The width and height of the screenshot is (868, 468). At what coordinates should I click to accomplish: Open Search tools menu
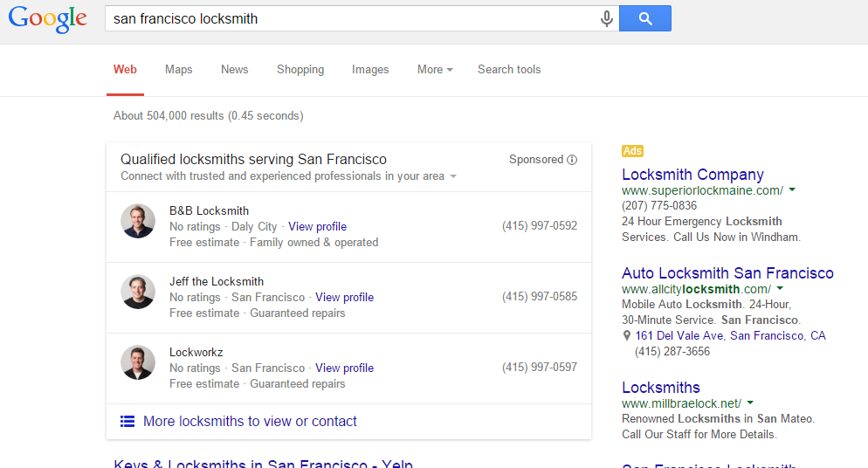[x=509, y=70]
